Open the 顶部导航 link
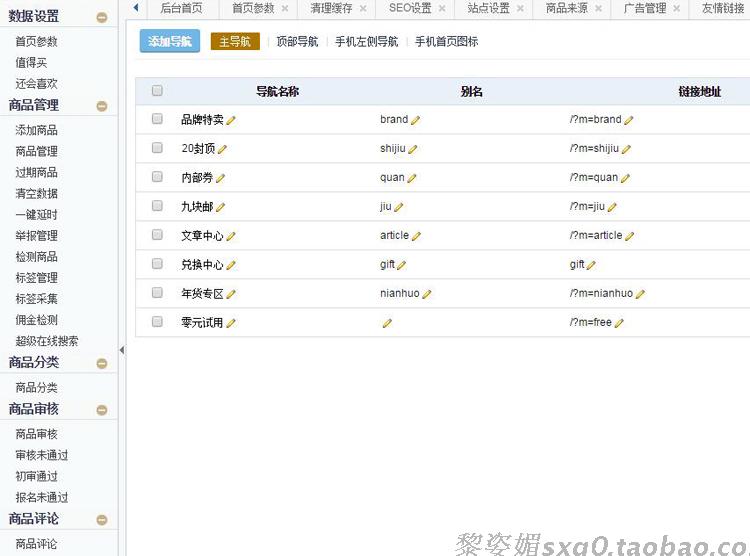The height and width of the screenshot is (556, 750). click(297, 42)
